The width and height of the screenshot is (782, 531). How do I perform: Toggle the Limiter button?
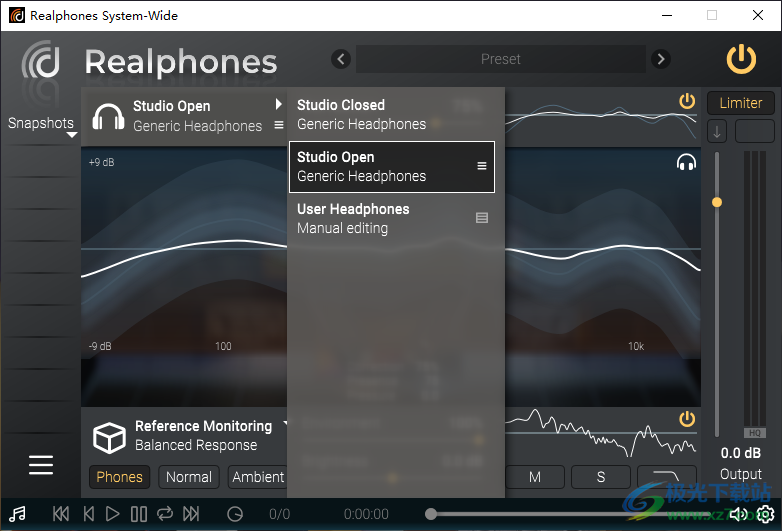741,103
